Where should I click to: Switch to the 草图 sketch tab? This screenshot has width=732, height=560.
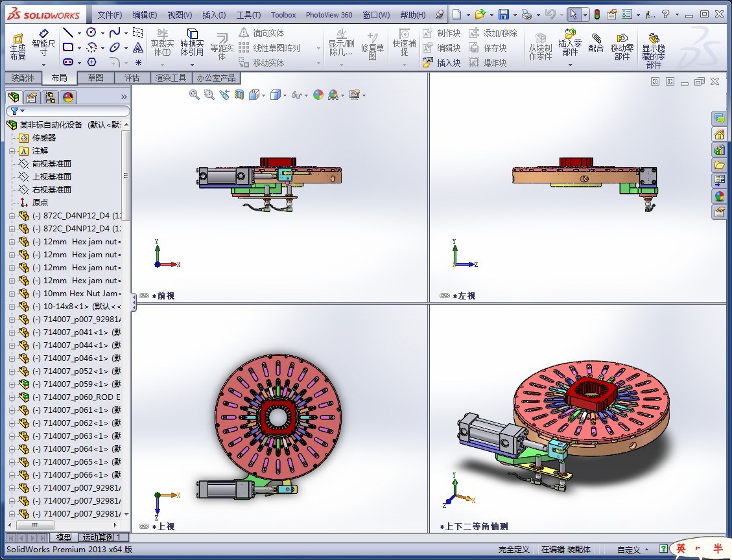coord(95,78)
